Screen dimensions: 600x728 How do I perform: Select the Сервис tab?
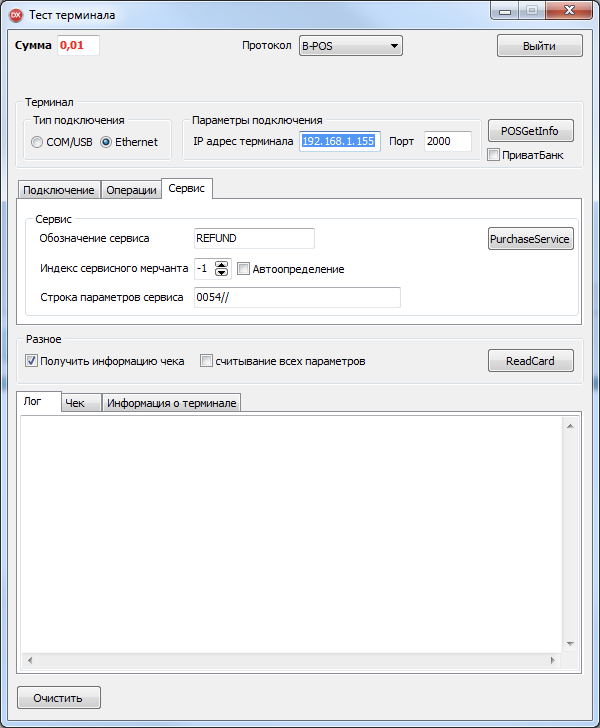187,188
